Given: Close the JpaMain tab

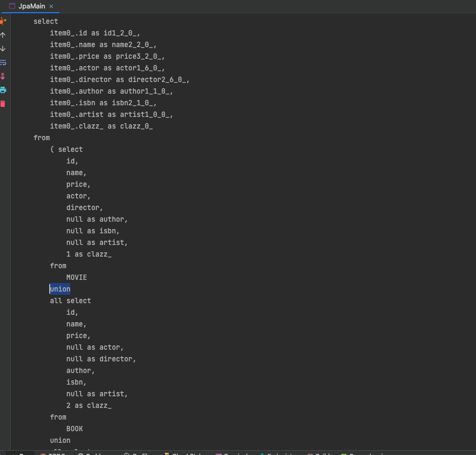Looking at the screenshot, I should (51, 6).
